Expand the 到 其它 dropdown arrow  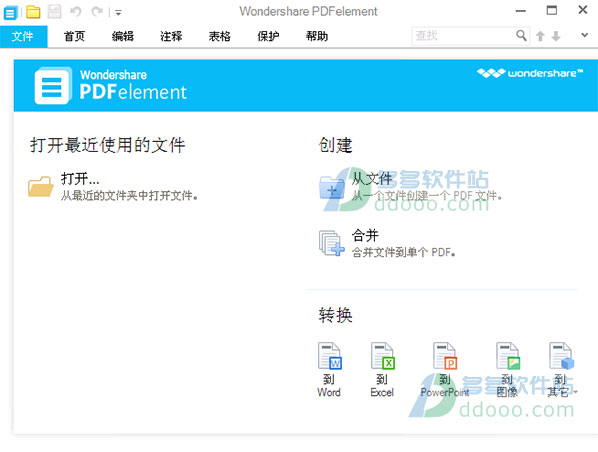(575, 392)
